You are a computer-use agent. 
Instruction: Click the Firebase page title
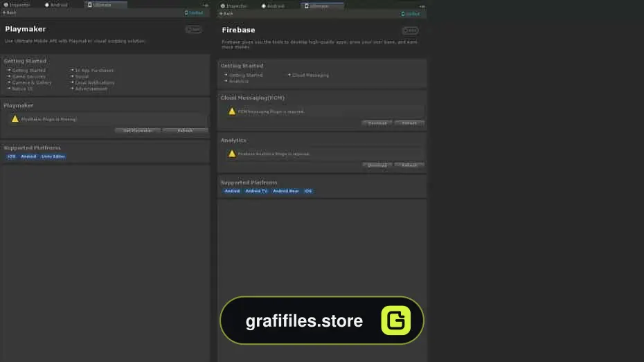[238, 30]
